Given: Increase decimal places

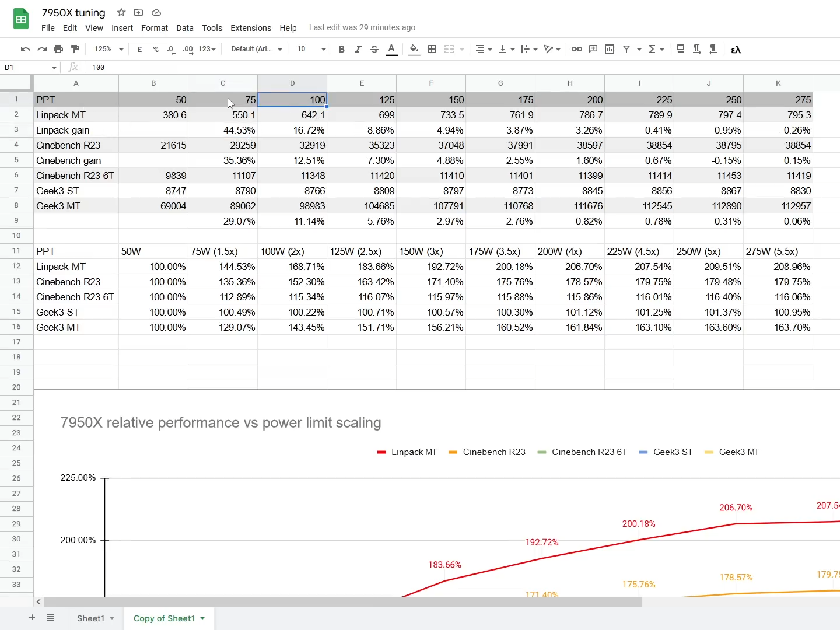Looking at the screenshot, I should 188,50.
